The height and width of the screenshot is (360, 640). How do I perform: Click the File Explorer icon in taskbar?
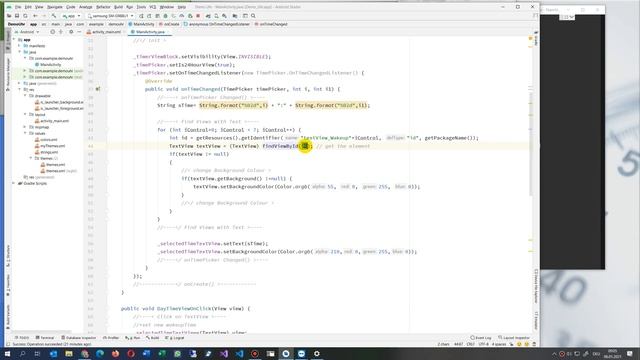coord(69,353)
